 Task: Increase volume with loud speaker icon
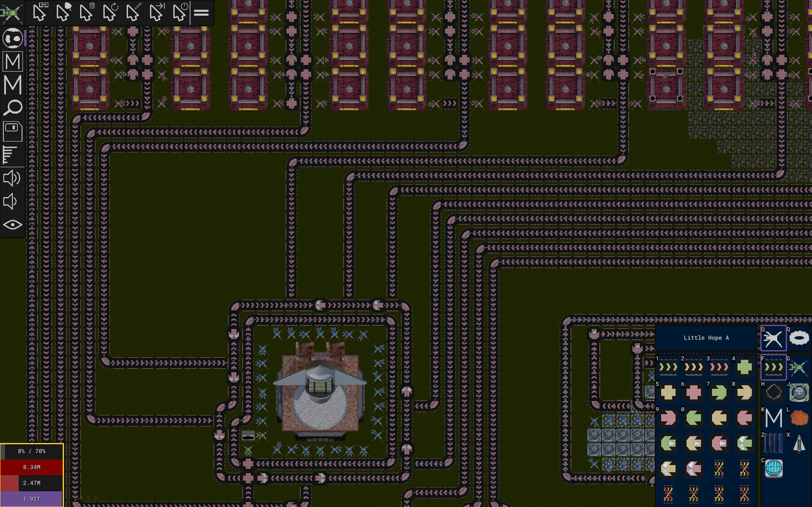point(12,178)
